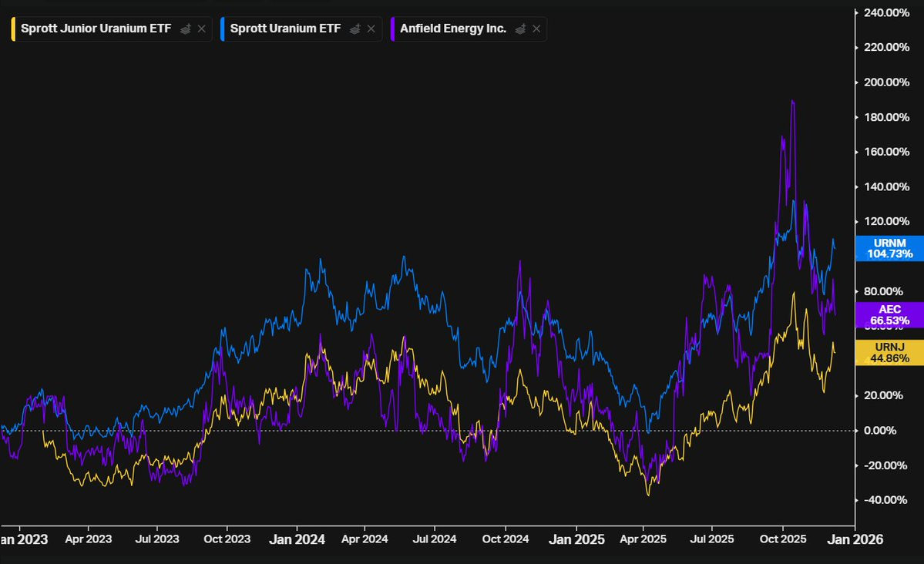This screenshot has height=564, width=924.
Task: Click the 140.00% axis label
Action: 886,186
